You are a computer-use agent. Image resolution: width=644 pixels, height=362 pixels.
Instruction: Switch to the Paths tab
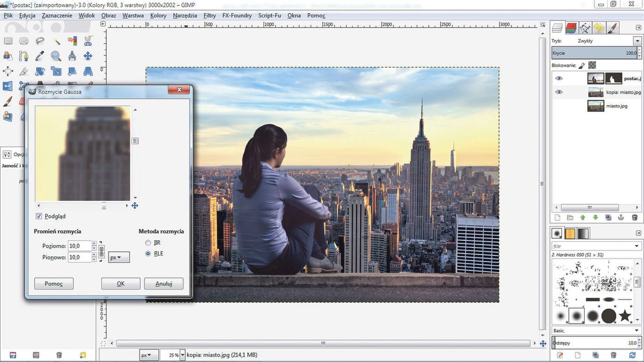click(585, 28)
